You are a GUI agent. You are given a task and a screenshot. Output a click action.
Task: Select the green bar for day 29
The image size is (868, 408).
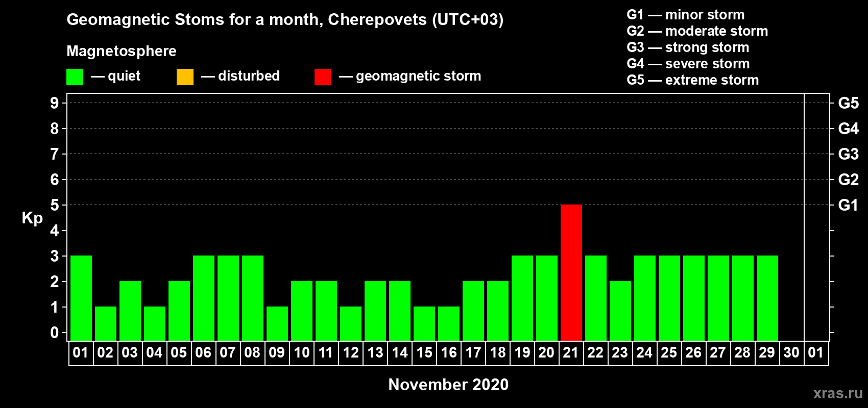(x=767, y=298)
